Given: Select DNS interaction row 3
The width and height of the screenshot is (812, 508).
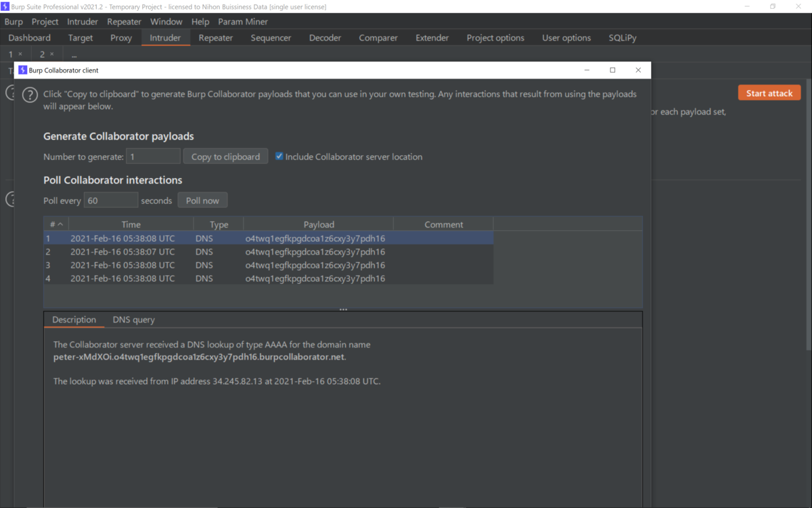Looking at the screenshot, I should click(x=269, y=266).
